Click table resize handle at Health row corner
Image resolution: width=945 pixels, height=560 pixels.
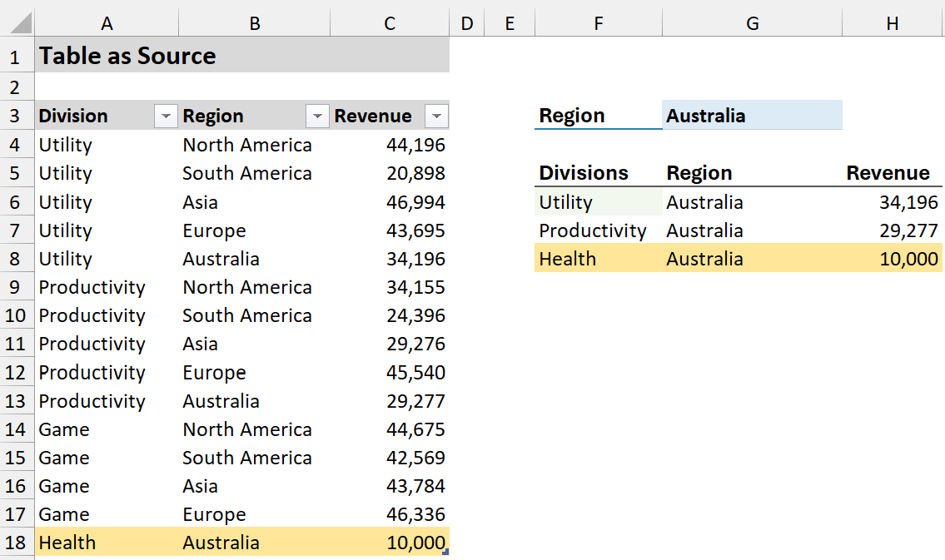pos(445,553)
